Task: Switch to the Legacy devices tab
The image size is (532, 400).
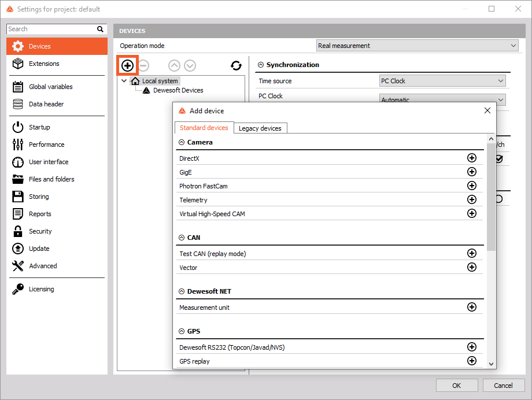Action: click(x=260, y=128)
